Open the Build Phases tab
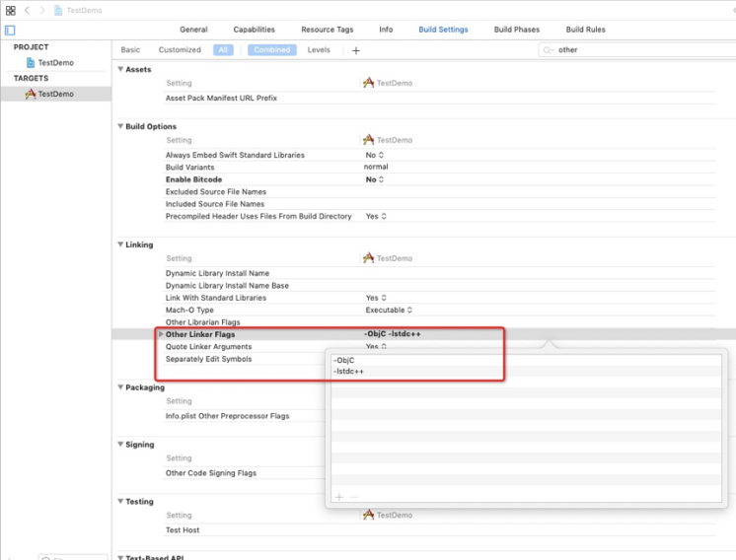This screenshot has width=736, height=560. [516, 30]
